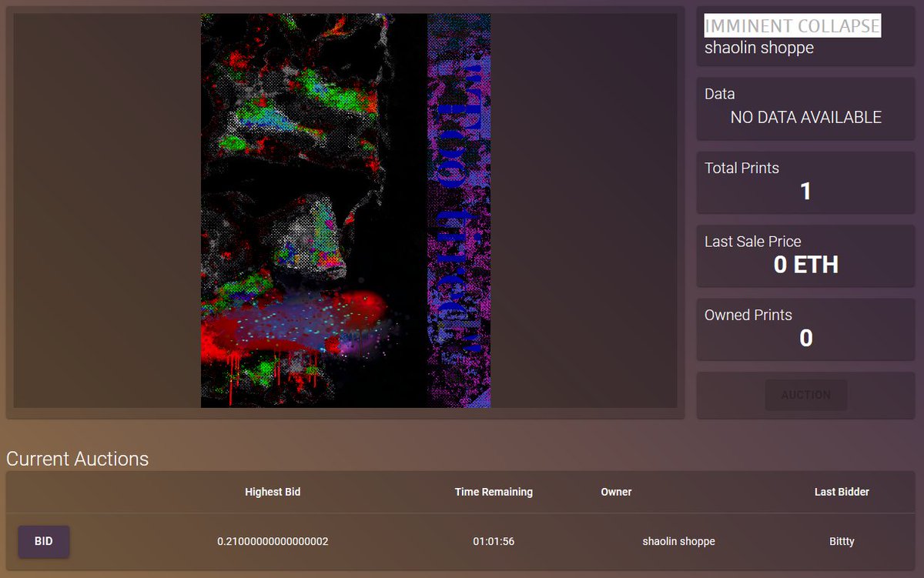
Task: Click the Data label
Action: coord(719,94)
